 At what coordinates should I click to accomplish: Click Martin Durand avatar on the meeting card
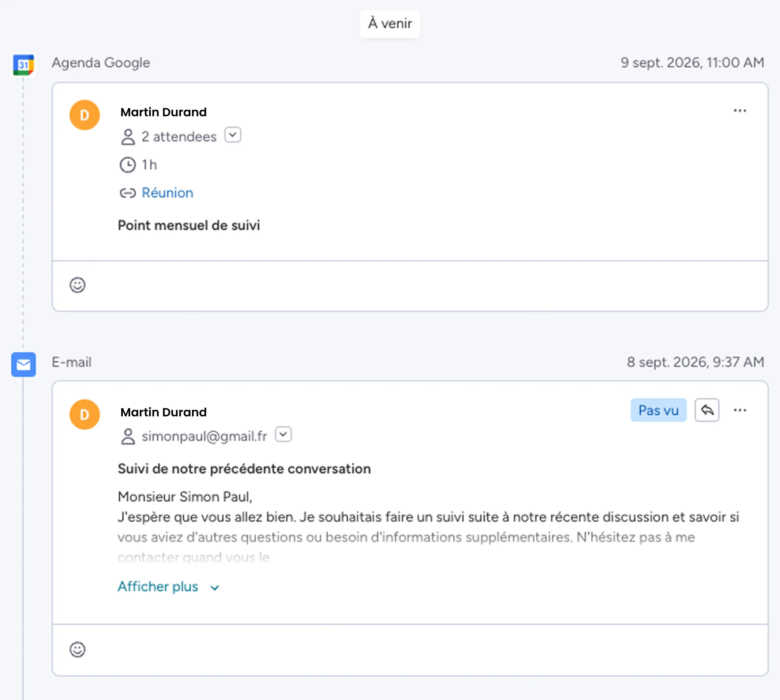point(85,115)
